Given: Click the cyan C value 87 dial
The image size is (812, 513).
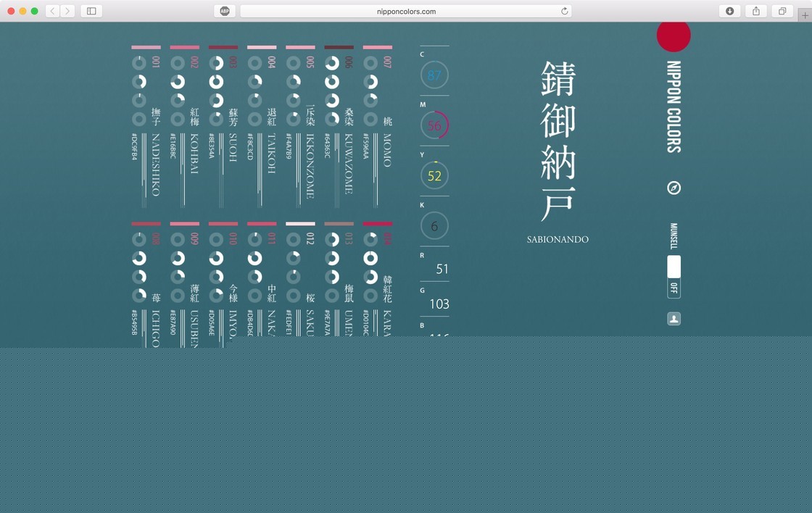Looking at the screenshot, I should [434, 75].
